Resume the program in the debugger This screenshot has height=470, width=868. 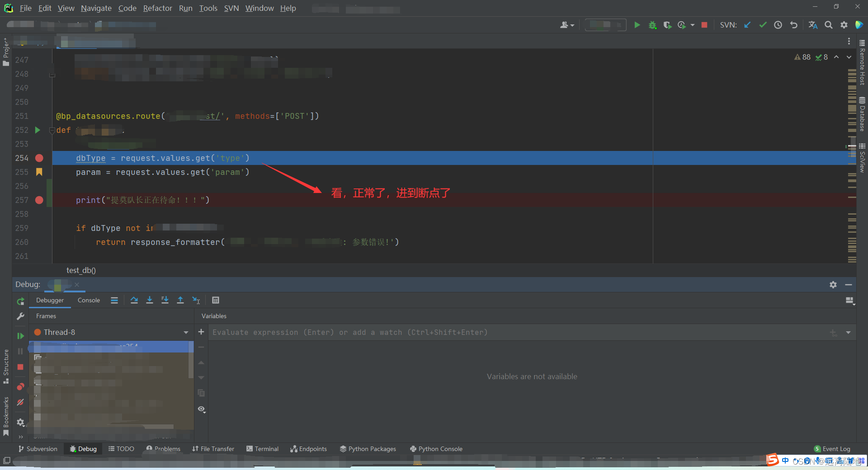point(20,336)
